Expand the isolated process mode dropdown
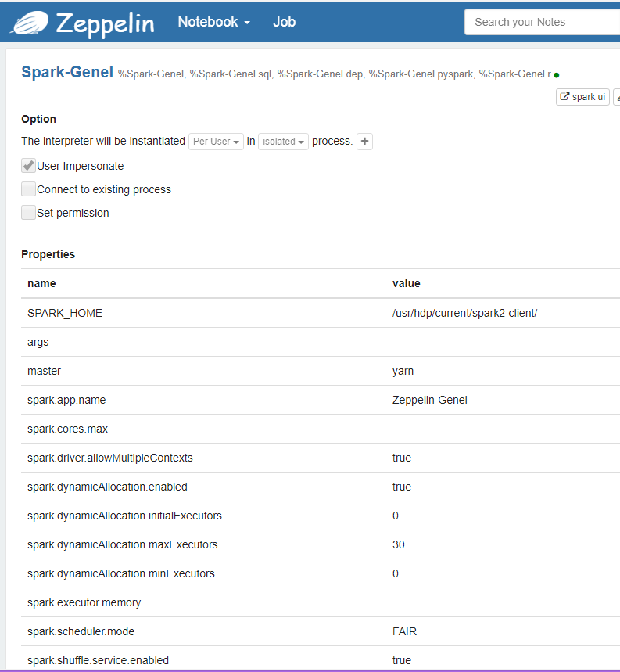The height and width of the screenshot is (672, 620). point(283,142)
